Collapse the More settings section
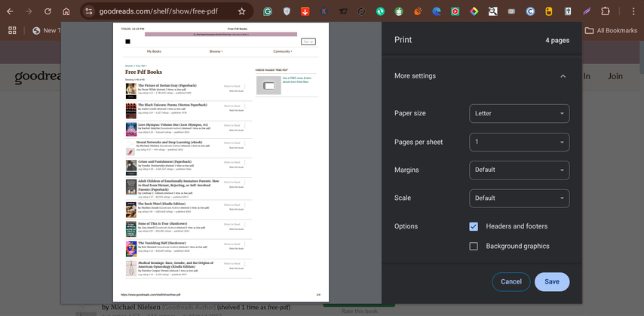 pos(563,76)
